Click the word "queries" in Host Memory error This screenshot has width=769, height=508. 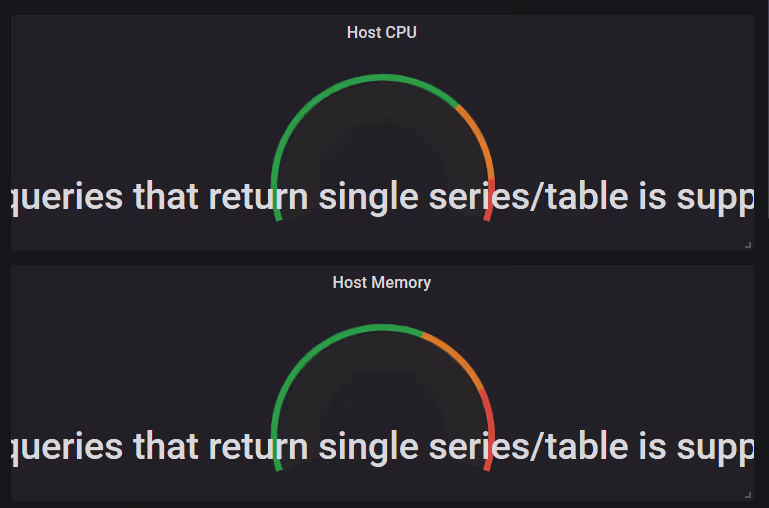(68, 447)
